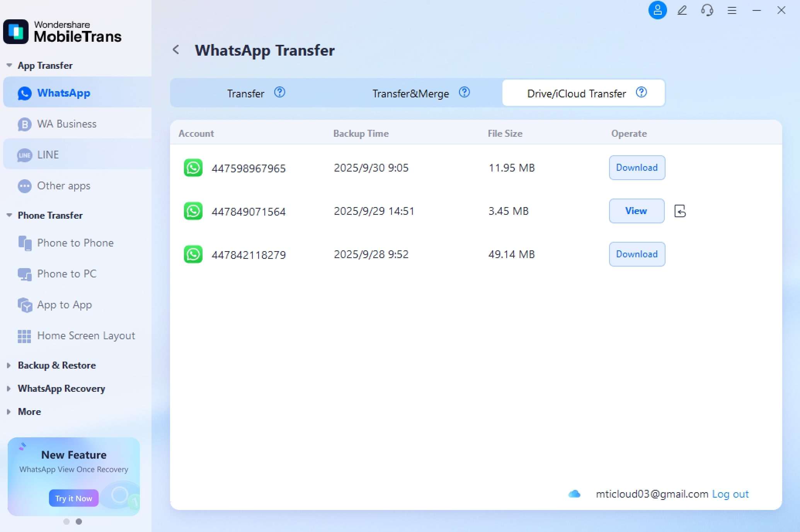The width and height of the screenshot is (800, 532).
Task: Expand the WhatsApp Recovery section
Action: point(61,389)
